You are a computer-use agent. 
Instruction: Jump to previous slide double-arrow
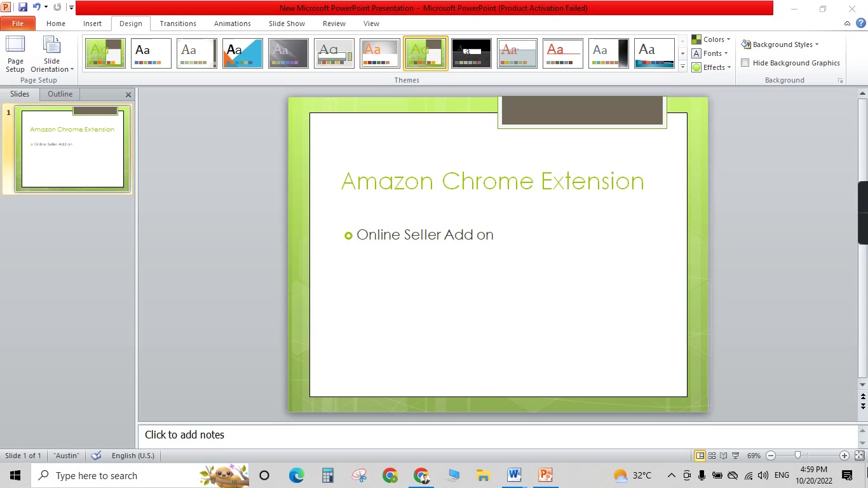click(x=863, y=397)
